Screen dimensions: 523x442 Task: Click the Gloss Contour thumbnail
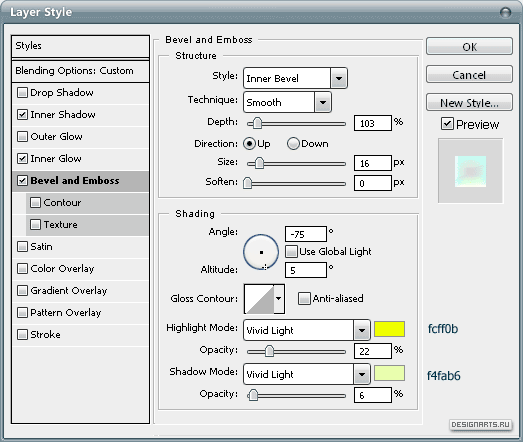259,299
